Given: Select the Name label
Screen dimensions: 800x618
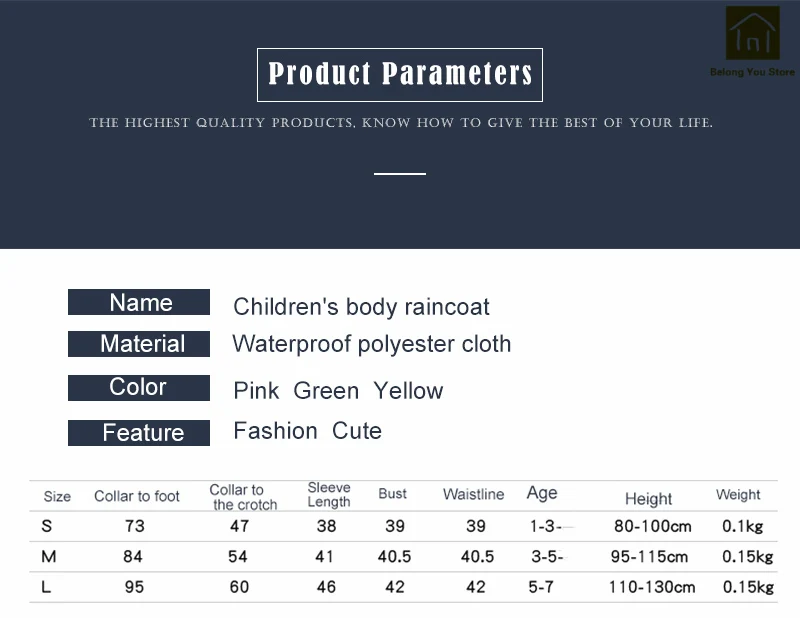Looking at the screenshot, I should (139, 302).
